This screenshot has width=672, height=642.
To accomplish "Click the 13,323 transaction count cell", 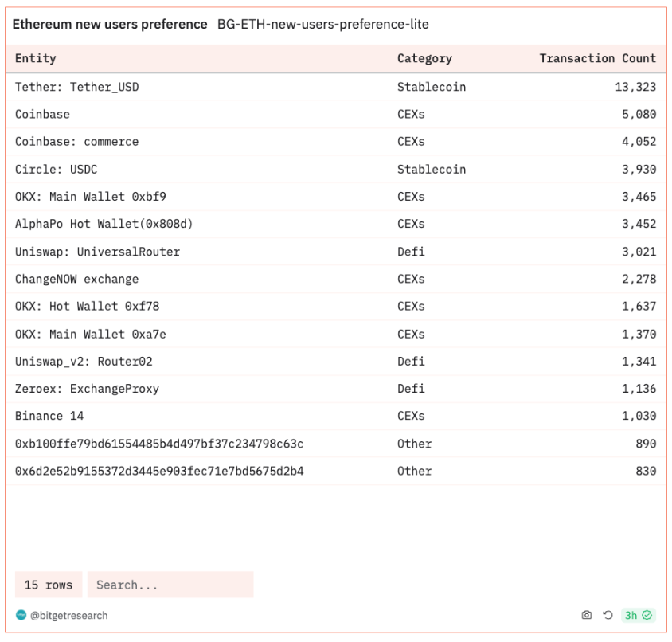I will [x=635, y=87].
